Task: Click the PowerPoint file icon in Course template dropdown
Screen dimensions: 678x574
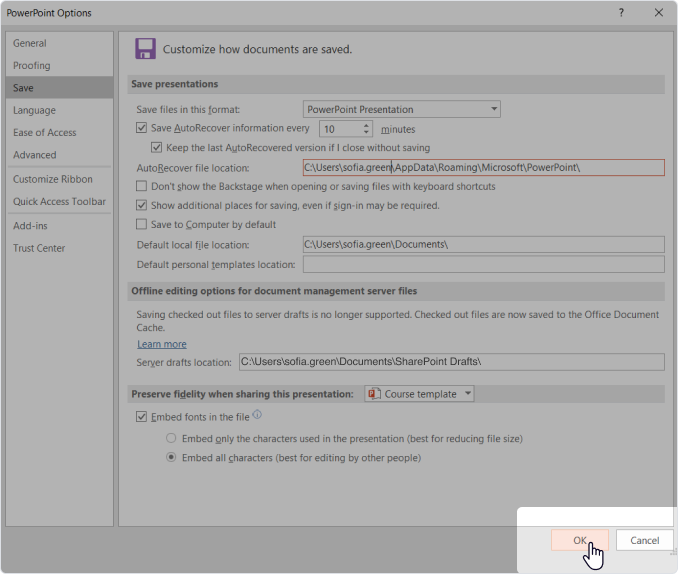Action: 374,394
